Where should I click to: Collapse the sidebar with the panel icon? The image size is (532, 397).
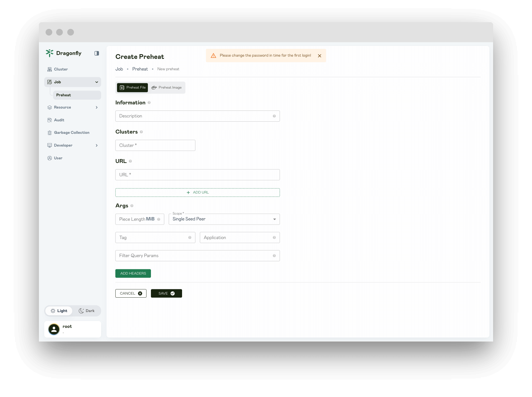(97, 53)
